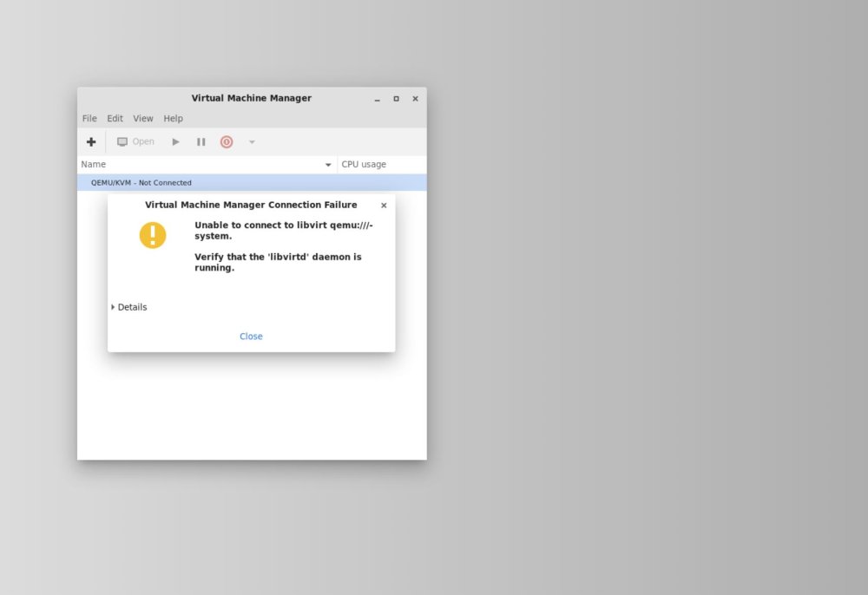The height and width of the screenshot is (595, 868).
Task: Click the Name column sort arrow
Action: pos(328,165)
